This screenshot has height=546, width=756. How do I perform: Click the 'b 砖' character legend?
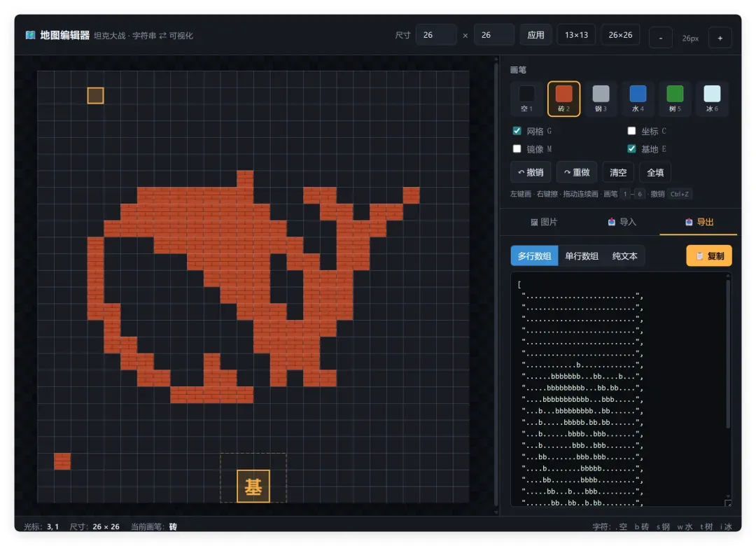641,526
